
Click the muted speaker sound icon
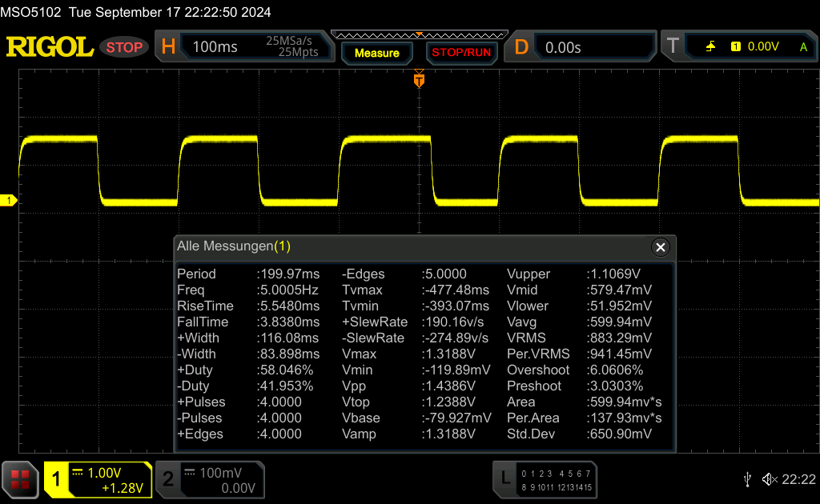click(770, 479)
